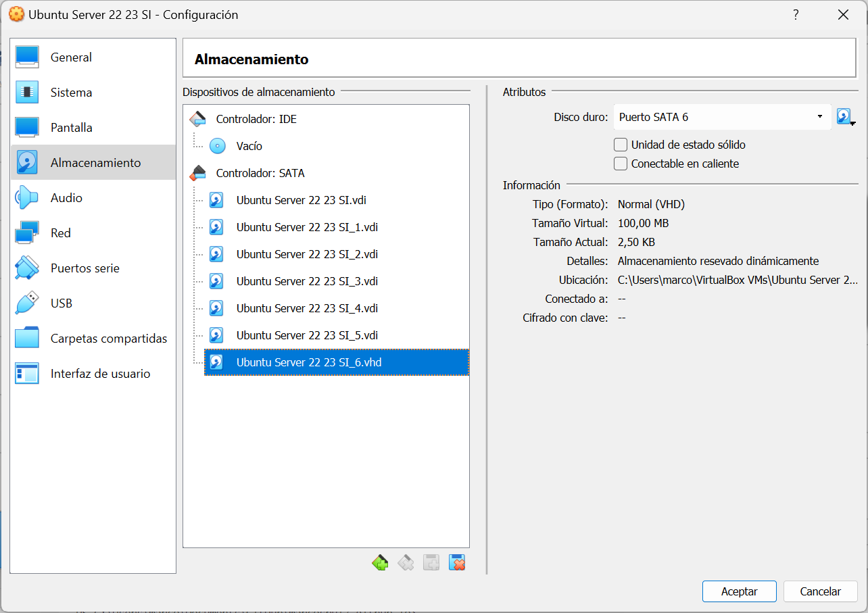
Task: Open the Interfaz de usuario section
Action: (93, 374)
